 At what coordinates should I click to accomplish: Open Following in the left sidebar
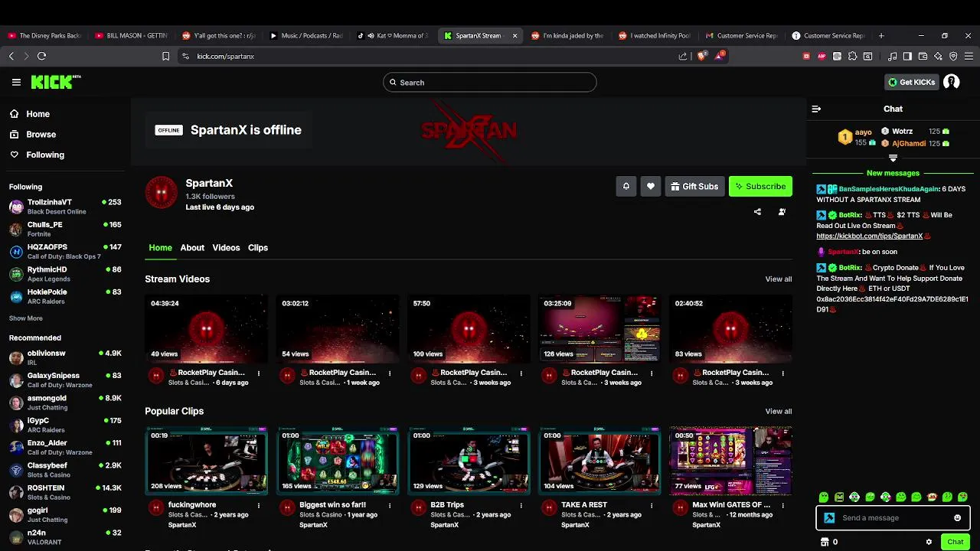[38, 155]
